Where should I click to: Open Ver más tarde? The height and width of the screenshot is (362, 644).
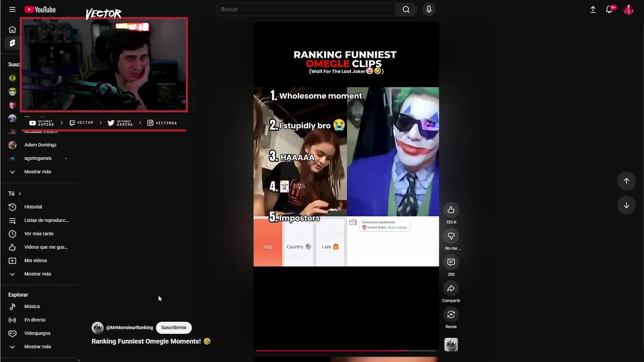point(39,234)
